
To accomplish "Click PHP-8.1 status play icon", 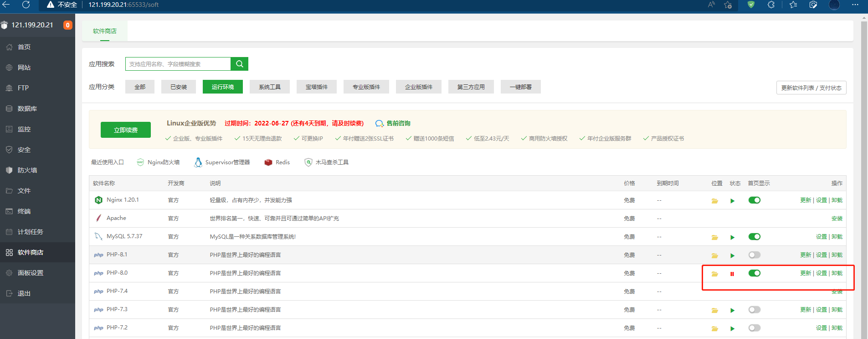I will (x=732, y=256).
